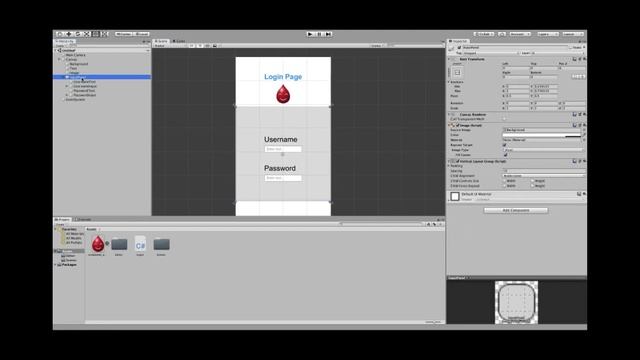Select the Inspector tab
The image size is (640, 360).
[458, 41]
